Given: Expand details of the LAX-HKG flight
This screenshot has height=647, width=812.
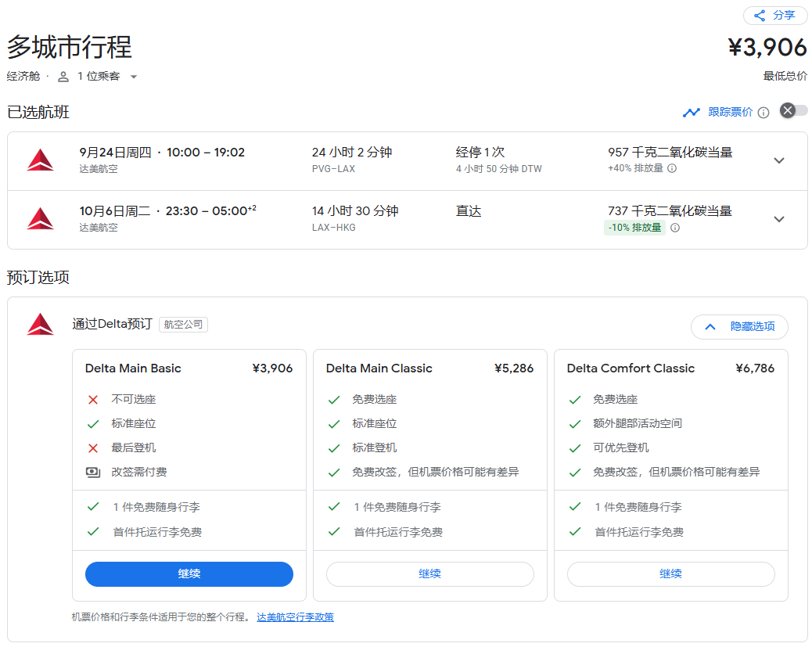Looking at the screenshot, I should 778,218.
